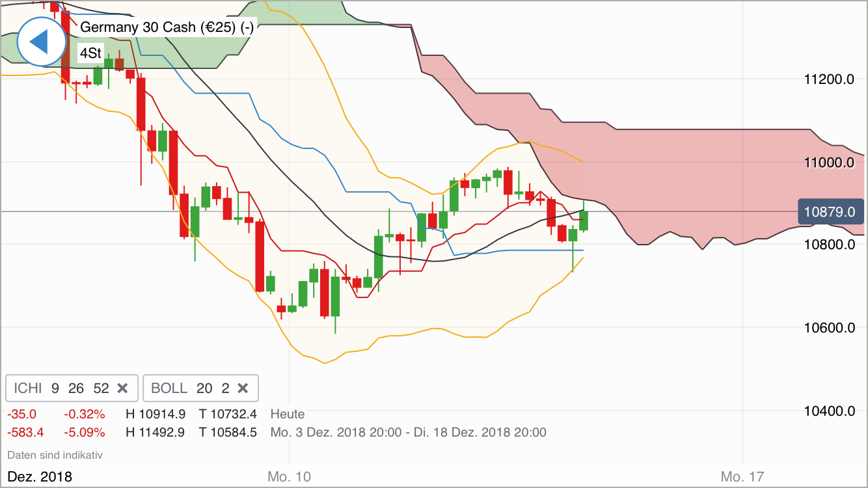Remove the BOLL indicator via its X icon
This screenshot has height=488, width=868.
(243, 388)
